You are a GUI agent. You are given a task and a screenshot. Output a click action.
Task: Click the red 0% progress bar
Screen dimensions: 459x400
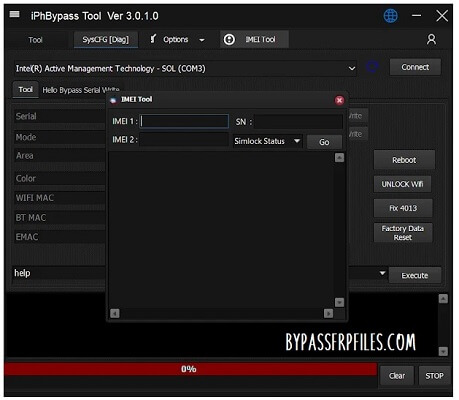point(191,369)
